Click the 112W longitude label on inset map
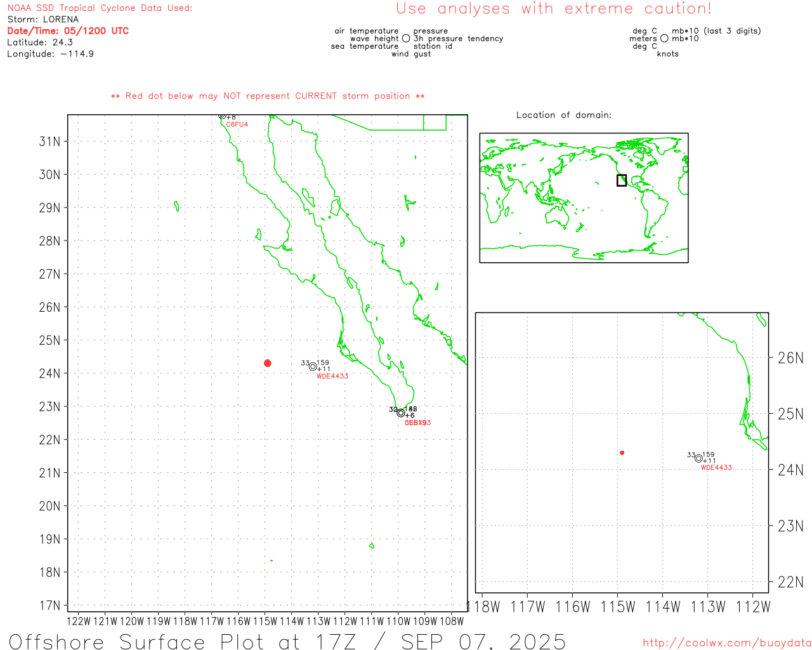Viewport: 812px width, 650px height. click(753, 607)
